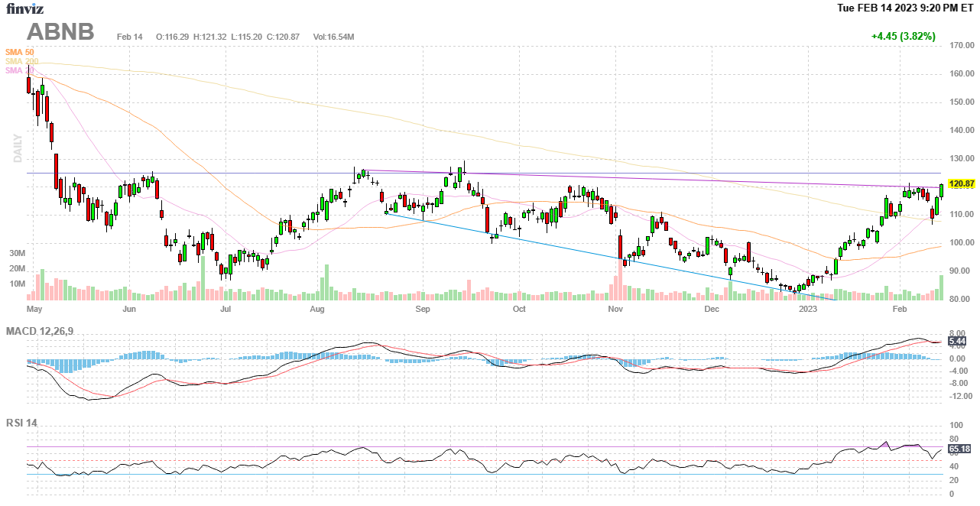Click the vertical DAILY timeframe label

coord(17,148)
